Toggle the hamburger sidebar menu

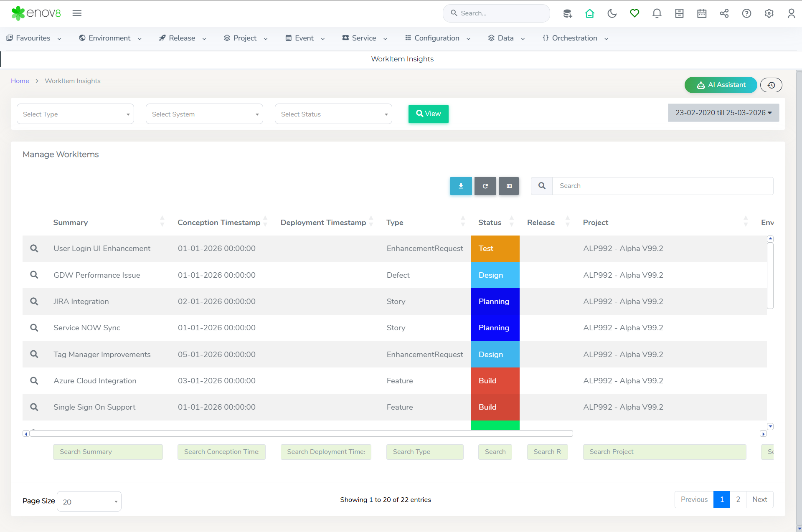[x=77, y=13]
